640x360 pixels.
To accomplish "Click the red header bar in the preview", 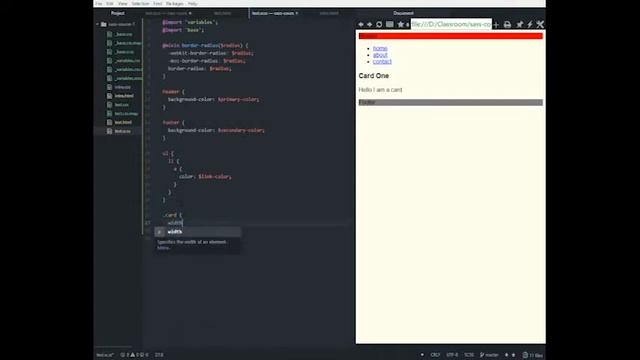I will point(451,36).
